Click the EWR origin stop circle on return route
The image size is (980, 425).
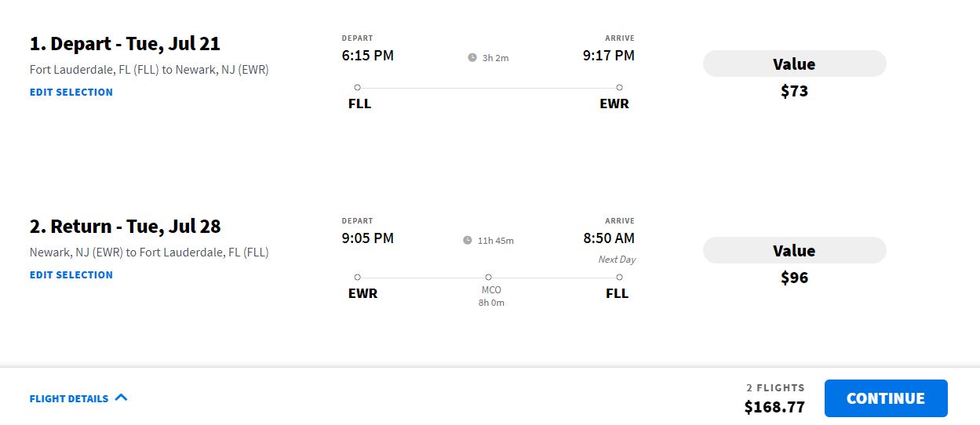point(357,277)
